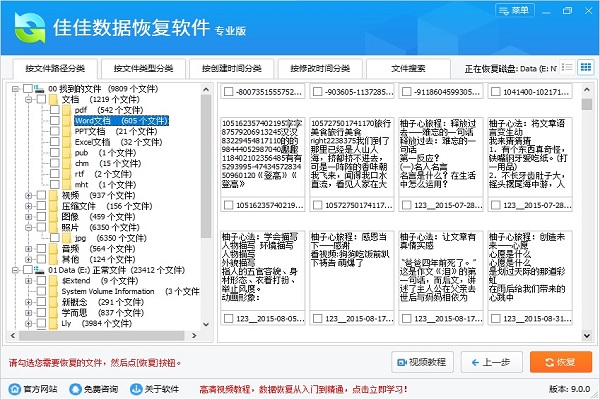The height and width of the screenshot is (400, 600).
Task: Switch to thumbnail grid view icon
Action: click(x=586, y=68)
